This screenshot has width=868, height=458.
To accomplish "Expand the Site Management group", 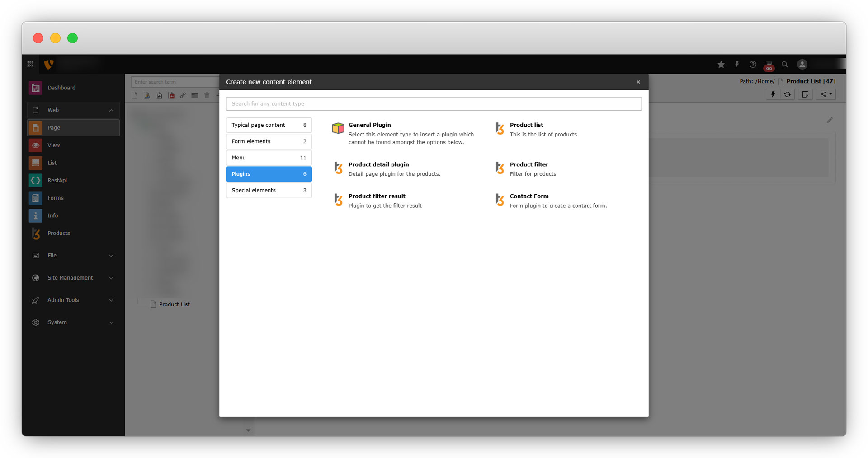I will [x=111, y=278].
